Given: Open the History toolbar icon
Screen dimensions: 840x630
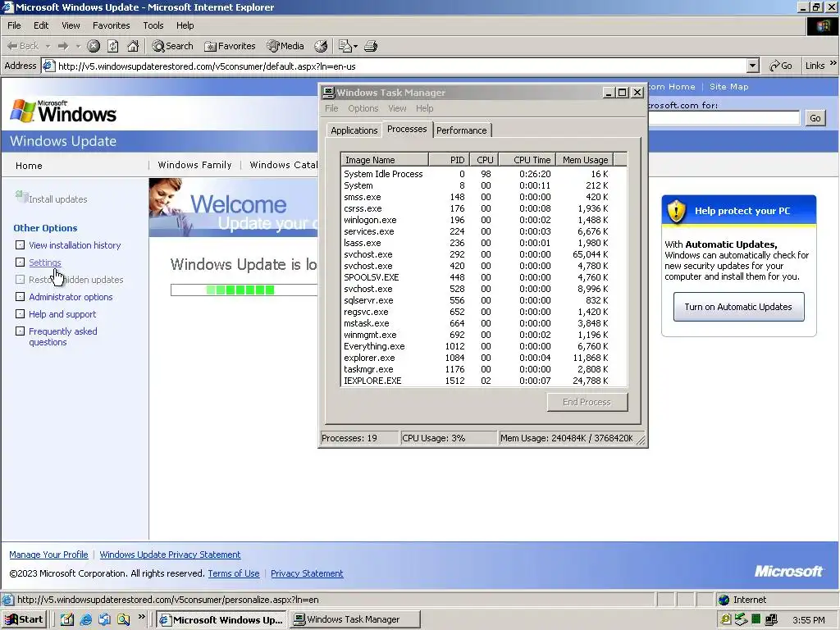Looking at the screenshot, I should [321, 46].
